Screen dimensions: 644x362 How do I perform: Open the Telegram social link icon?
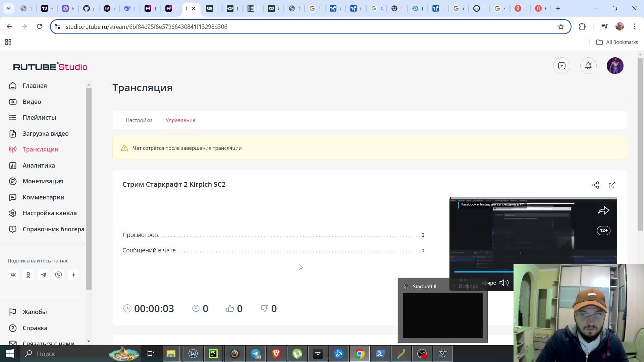pos(43,275)
